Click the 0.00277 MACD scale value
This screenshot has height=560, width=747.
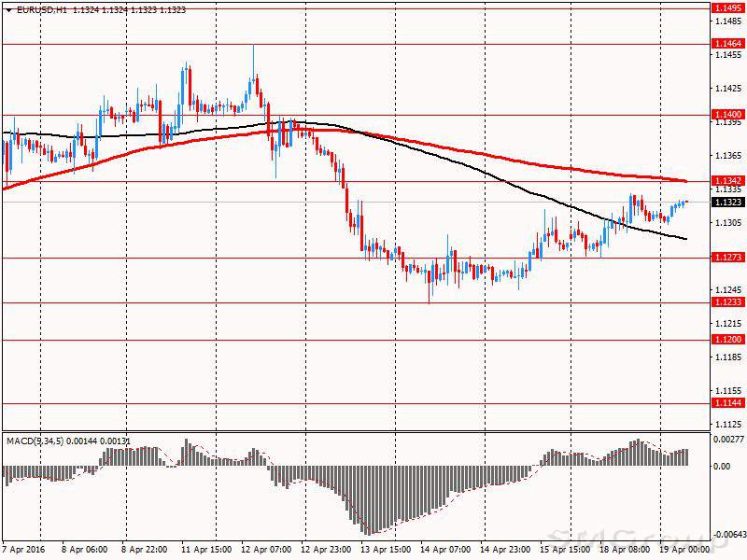tap(728, 438)
